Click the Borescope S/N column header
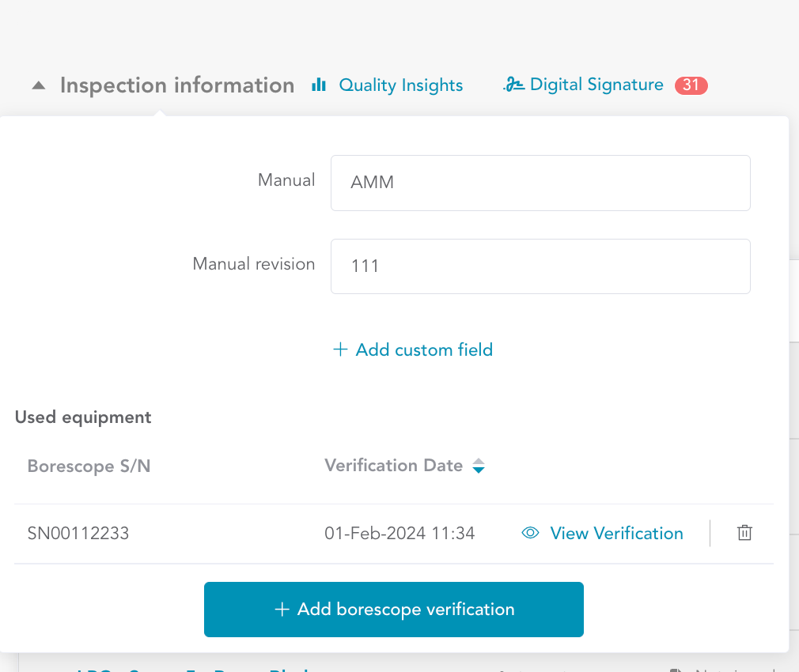Viewport: 799px width, 672px height. [x=89, y=466]
